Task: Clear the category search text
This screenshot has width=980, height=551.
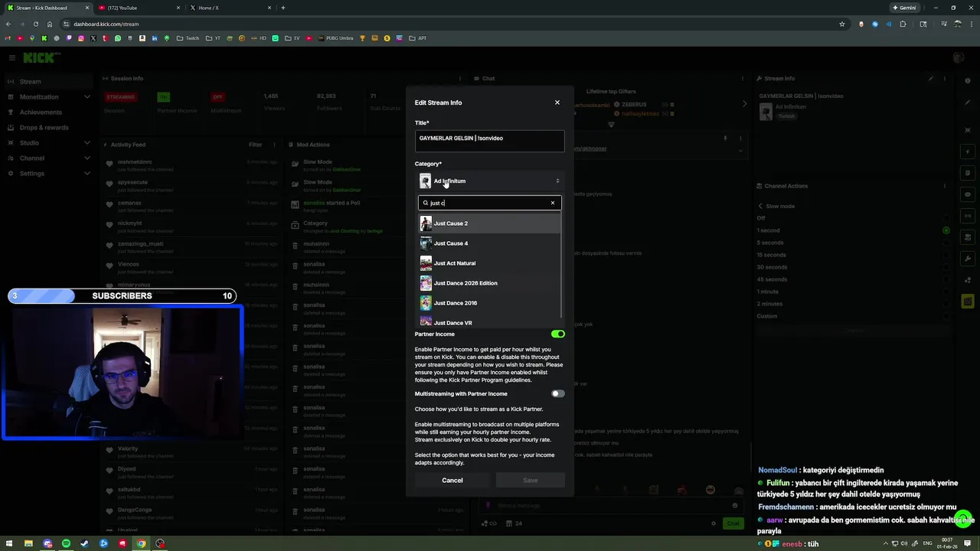Action: tap(553, 203)
